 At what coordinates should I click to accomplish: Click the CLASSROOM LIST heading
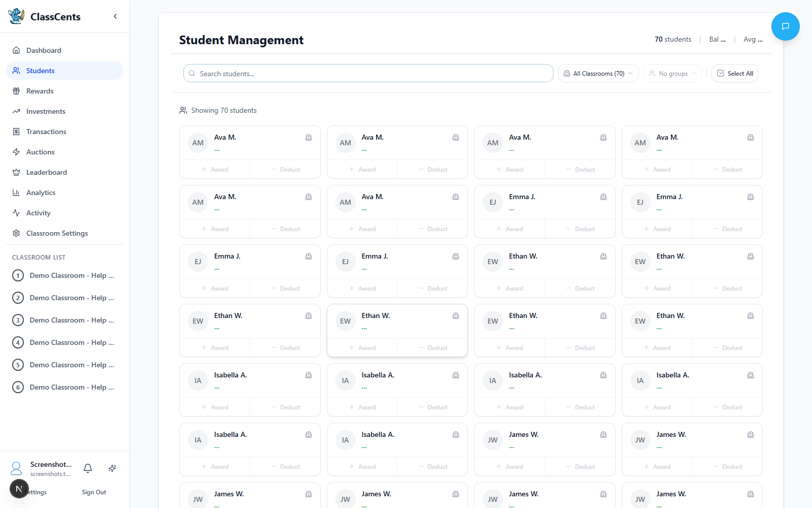click(x=39, y=258)
